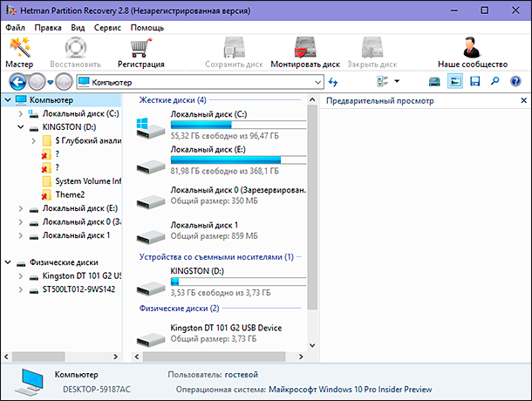
Task: Click the Восстановить lifebuoy icon
Action: [75, 47]
